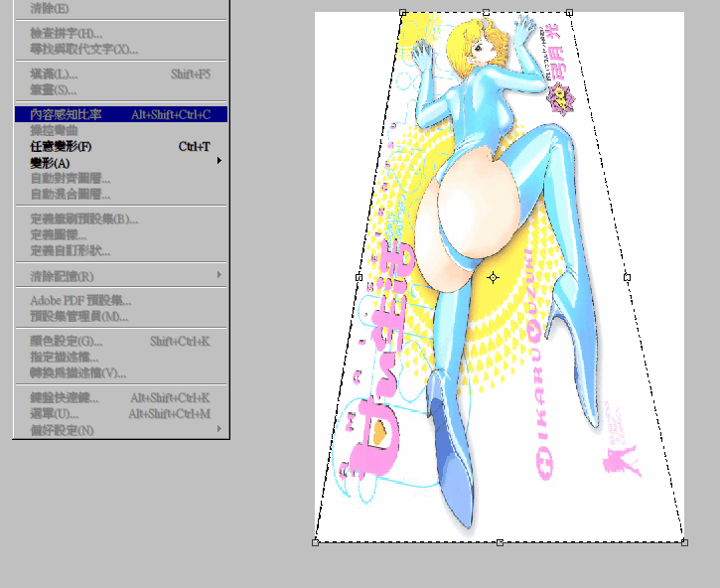This screenshot has width=720, height=588.
Task: Choose 內容感知比率 from the edit menu
Action: click(x=121, y=114)
